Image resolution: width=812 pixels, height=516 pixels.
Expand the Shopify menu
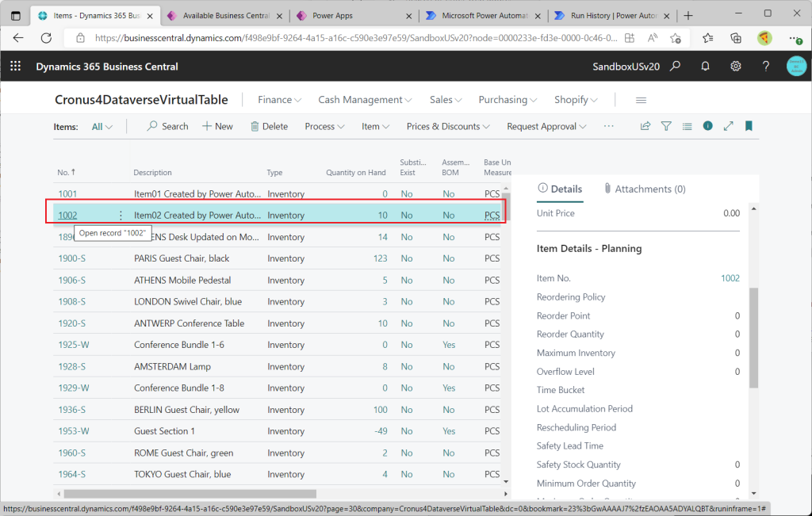[x=576, y=100]
